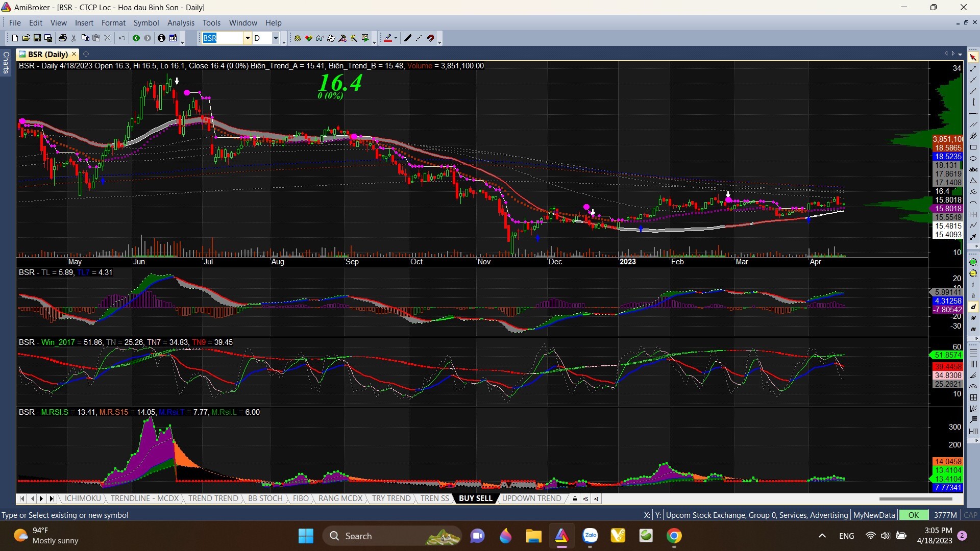This screenshot has height=551, width=980.
Task: Toggle the thick line style icon
Action: point(407,38)
